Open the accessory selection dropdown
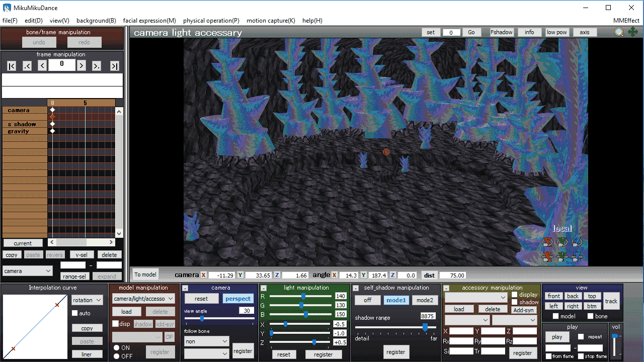Viewport: 644px width, 362px height. (x=476, y=298)
